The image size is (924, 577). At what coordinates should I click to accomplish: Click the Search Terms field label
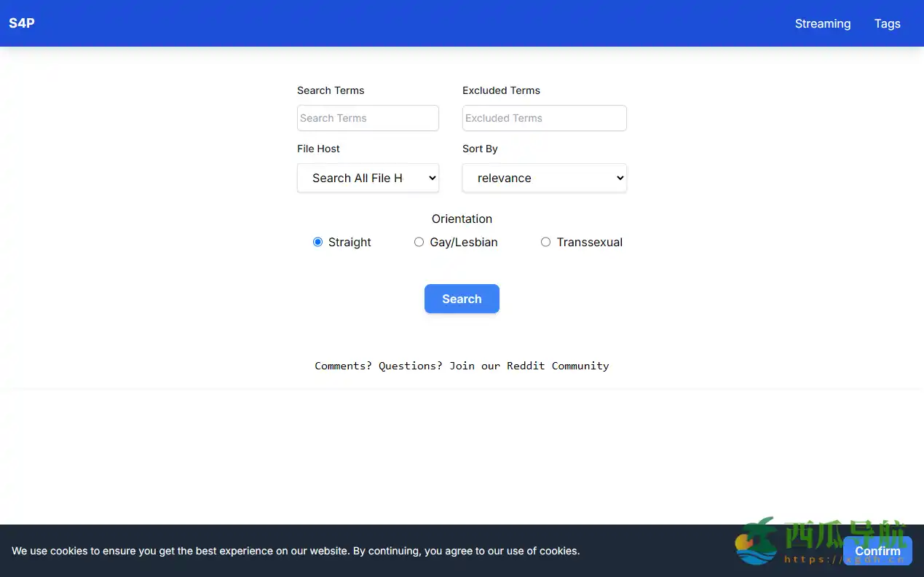[331, 90]
